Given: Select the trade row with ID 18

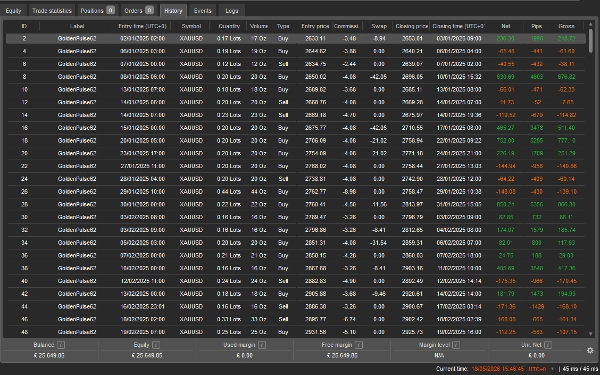Looking at the screenshot, I should [x=296, y=141].
